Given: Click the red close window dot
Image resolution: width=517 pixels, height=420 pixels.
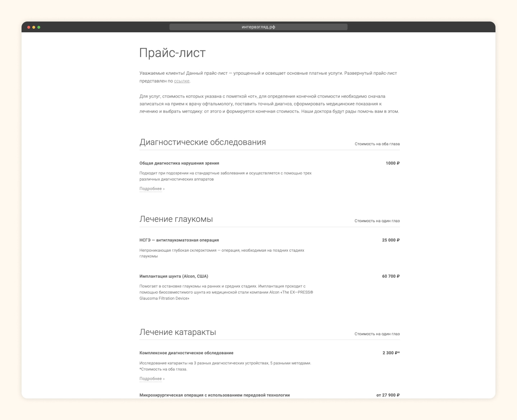Looking at the screenshot, I should [29, 27].
